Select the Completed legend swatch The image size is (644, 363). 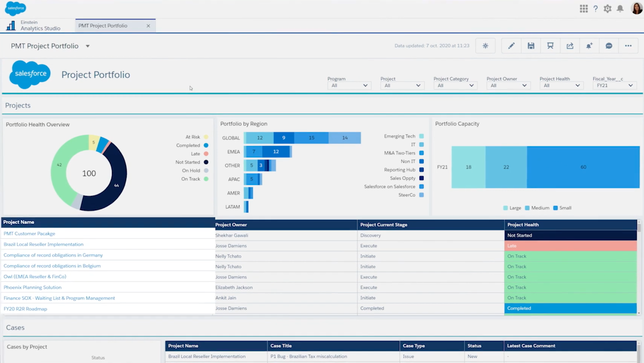click(206, 145)
